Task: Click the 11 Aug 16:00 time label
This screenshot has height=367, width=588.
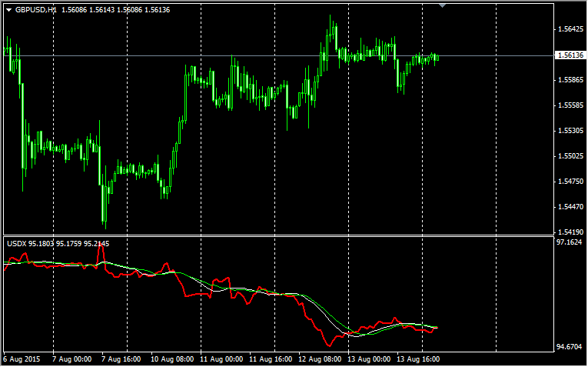Action: click(x=271, y=359)
